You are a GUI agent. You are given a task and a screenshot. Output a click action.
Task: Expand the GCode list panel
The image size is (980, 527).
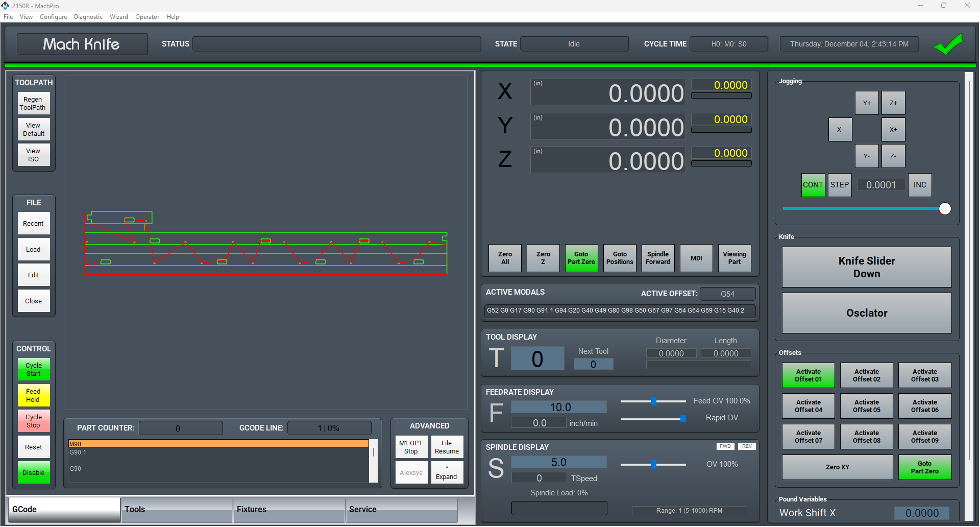click(447, 473)
